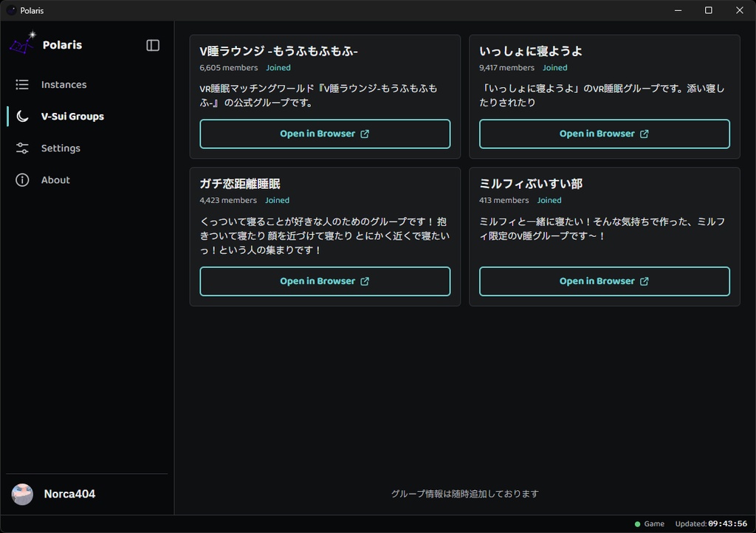Click the Norca404 username
The image size is (756, 533).
[69, 494]
